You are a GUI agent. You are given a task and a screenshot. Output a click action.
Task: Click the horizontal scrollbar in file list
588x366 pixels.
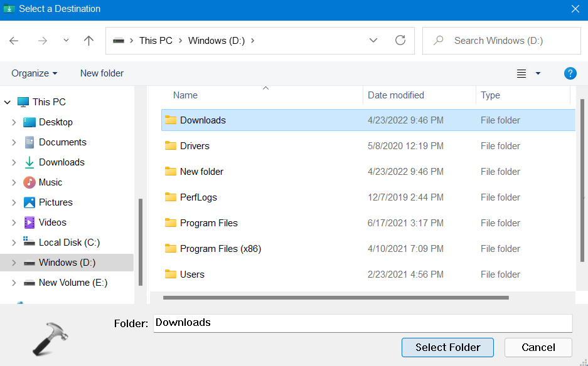tap(335, 298)
